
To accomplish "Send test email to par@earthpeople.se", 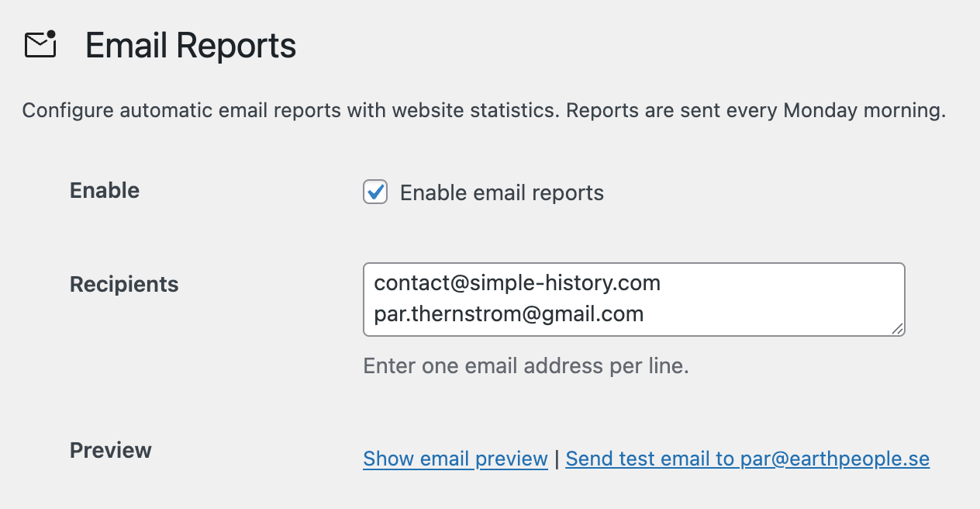I will tap(747, 459).
